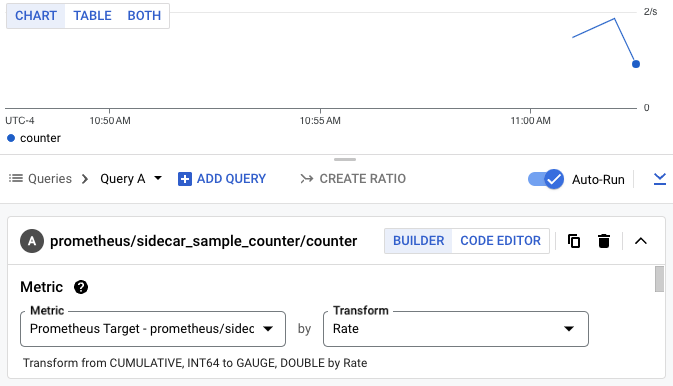Collapse query A with the up chevron
Viewport: 673px width, 386px height.
point(641,241)
